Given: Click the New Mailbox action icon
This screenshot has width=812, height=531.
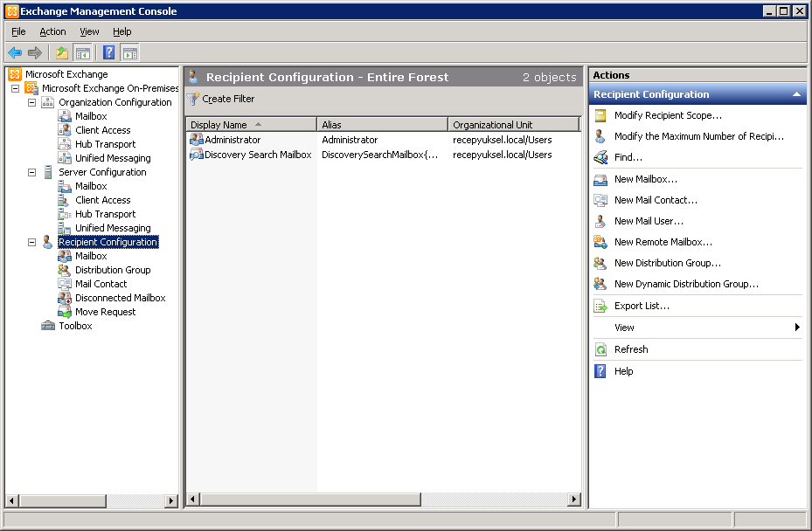Looking at the screenshot, I should [x=600, y=179].
